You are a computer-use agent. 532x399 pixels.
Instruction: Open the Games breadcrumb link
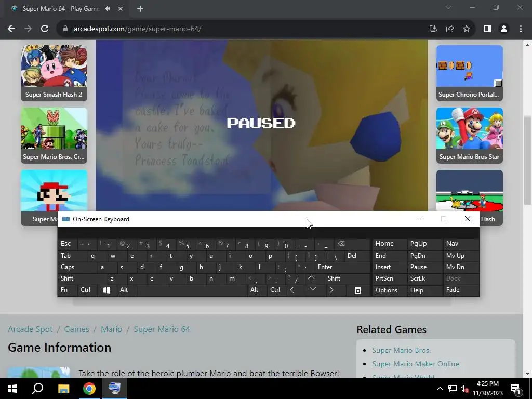pyautogui.click(x=77, y=329)
